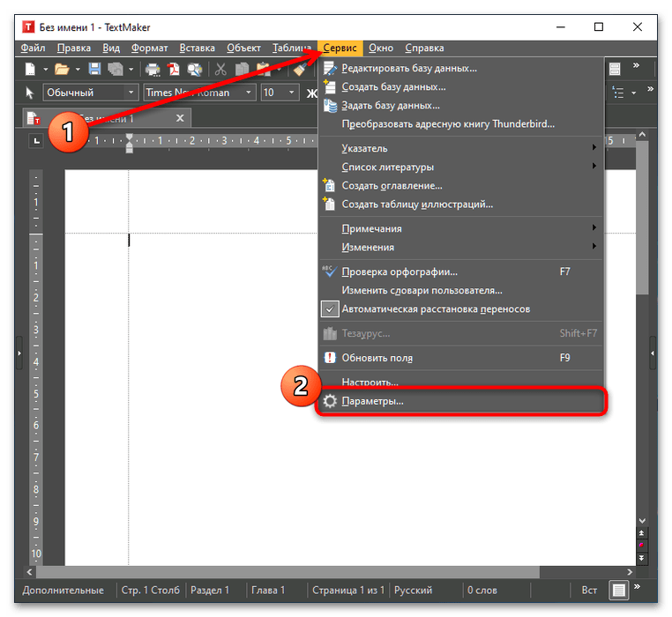672x617 pixels.
Task: Click the Open folder icon
Action: click(61, 69)
